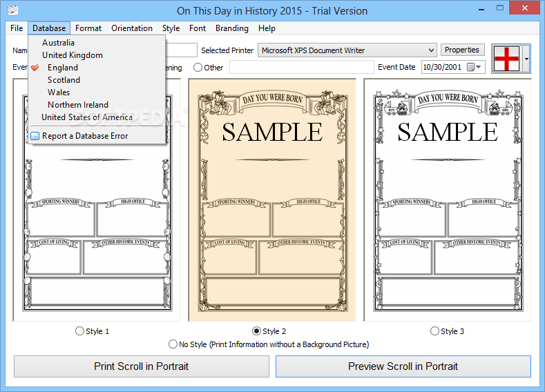Screen dimensions: 545x392
Task: Select Northern Ireland database
Action: coord(97,105)
